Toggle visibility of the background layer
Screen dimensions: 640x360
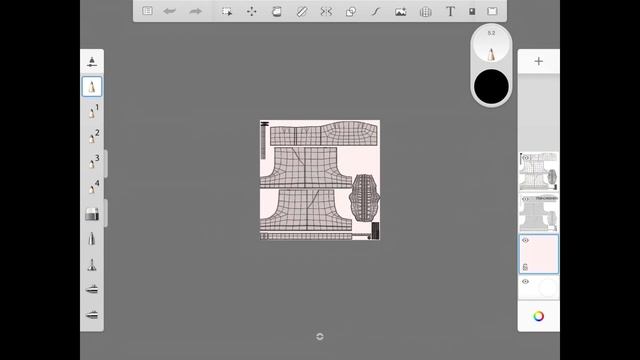point(525,282)
